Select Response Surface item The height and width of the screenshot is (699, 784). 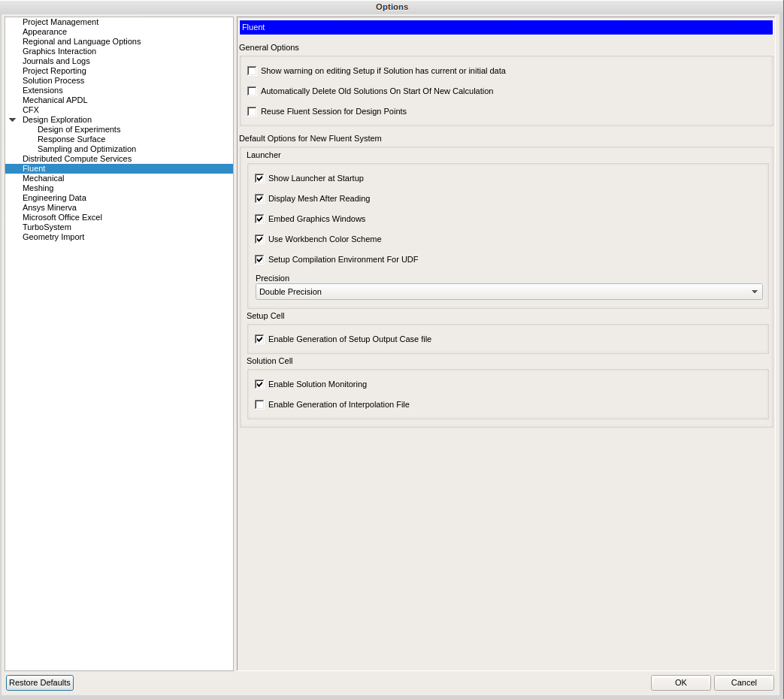(x=71, y=140)
